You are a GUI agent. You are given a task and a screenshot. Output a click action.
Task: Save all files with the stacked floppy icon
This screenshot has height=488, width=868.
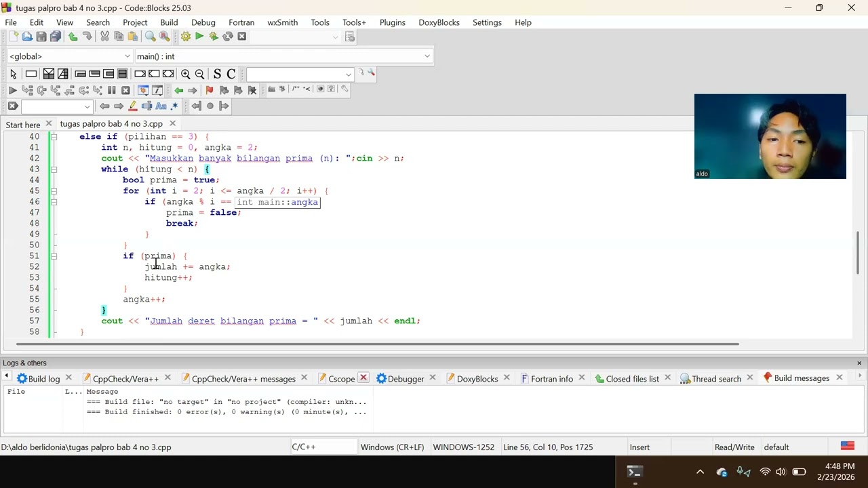click(x=56, y=37)
